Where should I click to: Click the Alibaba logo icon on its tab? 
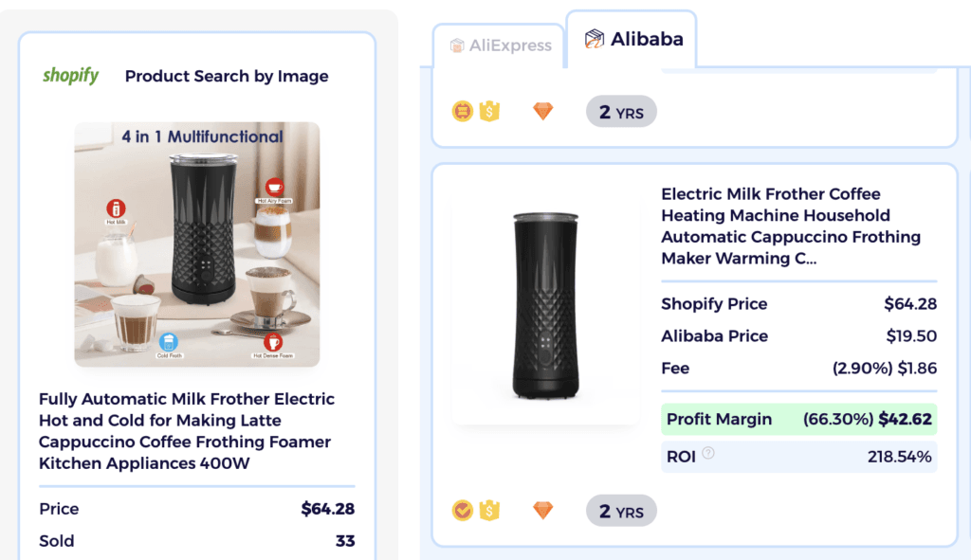pos(595,39)
